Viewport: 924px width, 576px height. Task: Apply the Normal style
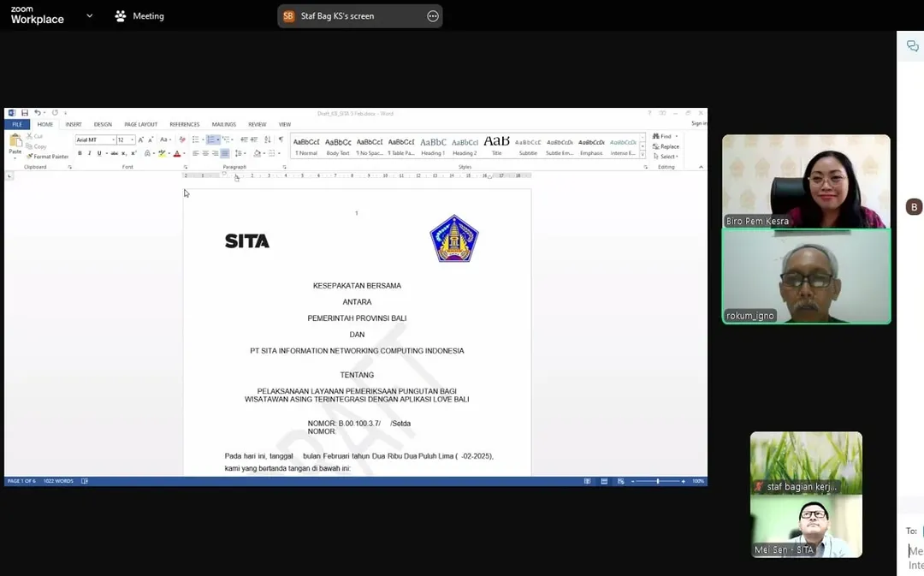tap(306, 146)
